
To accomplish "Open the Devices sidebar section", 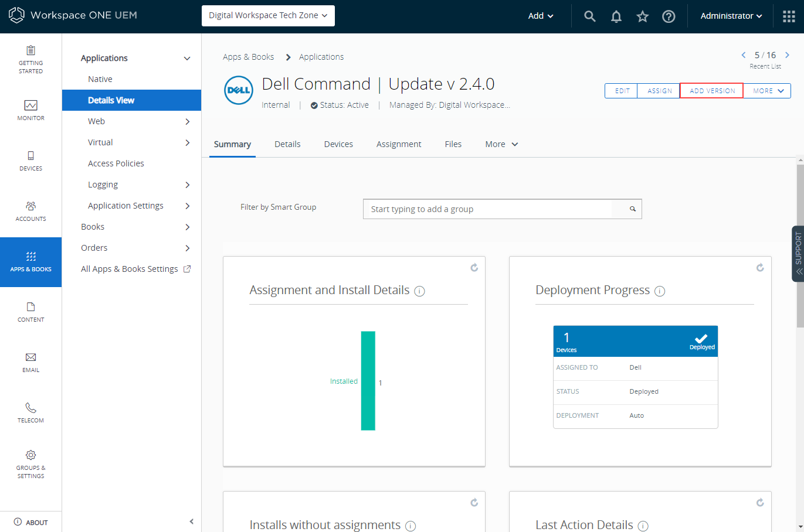I will pos(30,161).
